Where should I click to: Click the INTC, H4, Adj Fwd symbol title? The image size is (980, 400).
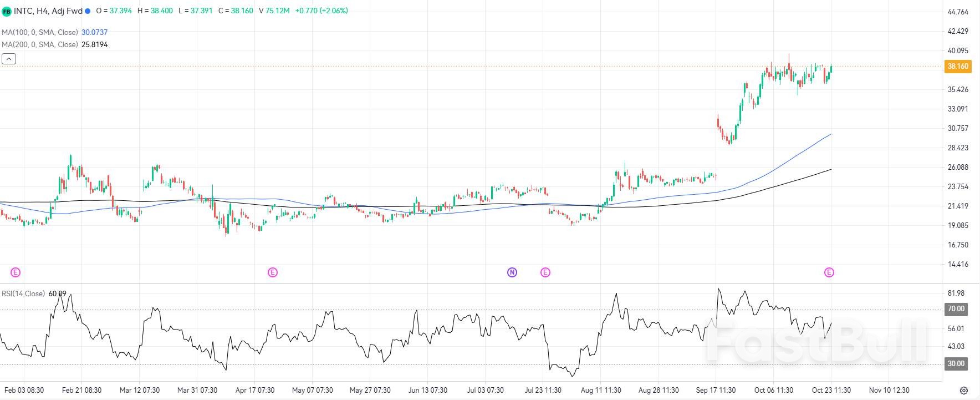48,11
